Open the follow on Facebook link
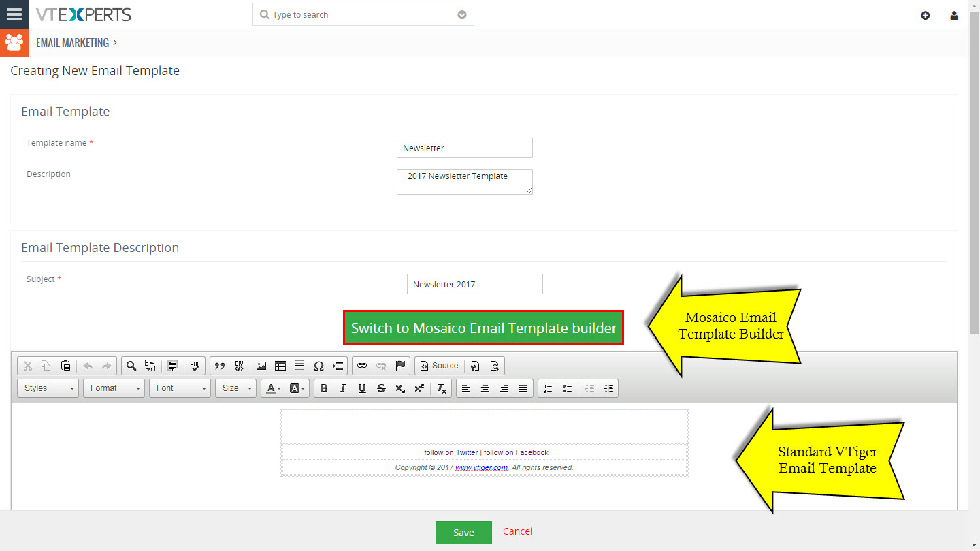This screenshot has width=980, height=551. pos(516,452)
